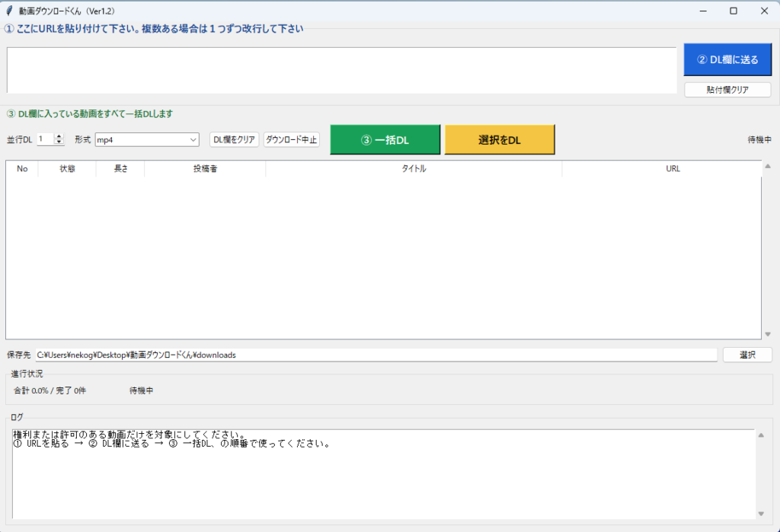The height and width of the screenshot is (532, 780).
Task: Click the log scrollbar up arrow
Action: click(x=761, y=435)
